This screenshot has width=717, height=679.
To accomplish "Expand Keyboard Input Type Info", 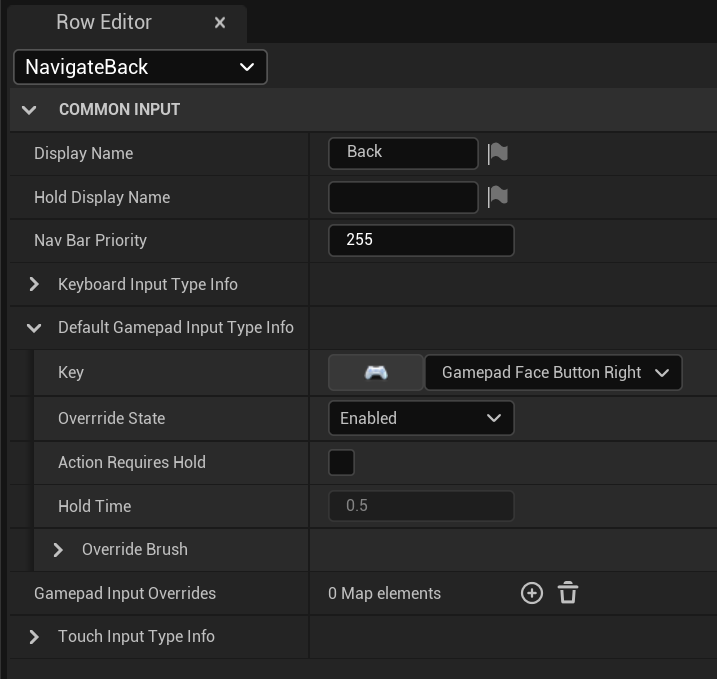I will tap(34, 284).
